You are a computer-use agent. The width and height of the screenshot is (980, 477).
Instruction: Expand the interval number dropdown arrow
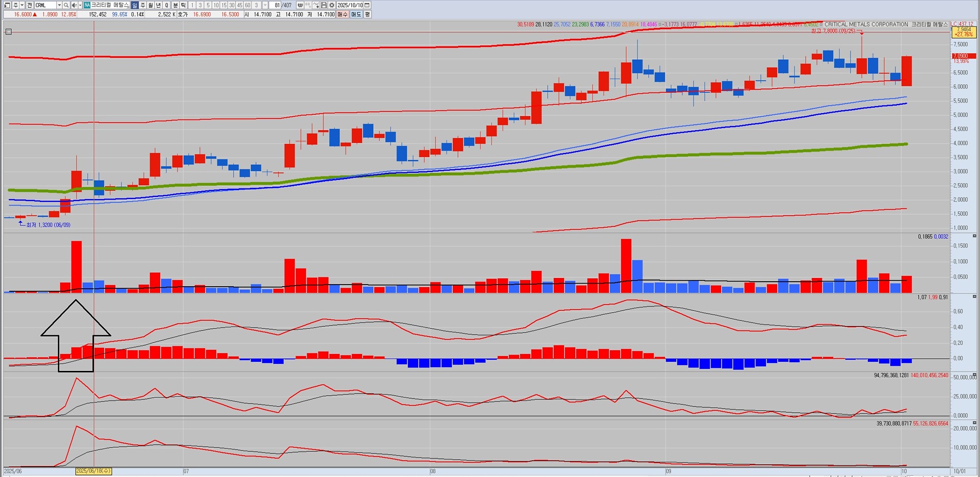(x=265, y=5)
